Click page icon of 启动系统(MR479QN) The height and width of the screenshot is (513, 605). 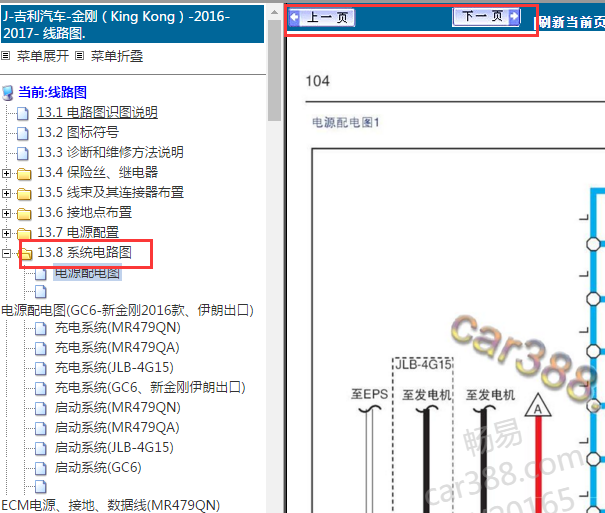coord(41,409)
